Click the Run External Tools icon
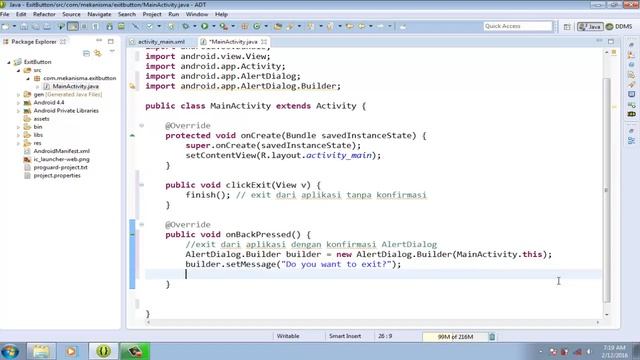Viewport: 640px width, 360px height. (x=224, y=27)
